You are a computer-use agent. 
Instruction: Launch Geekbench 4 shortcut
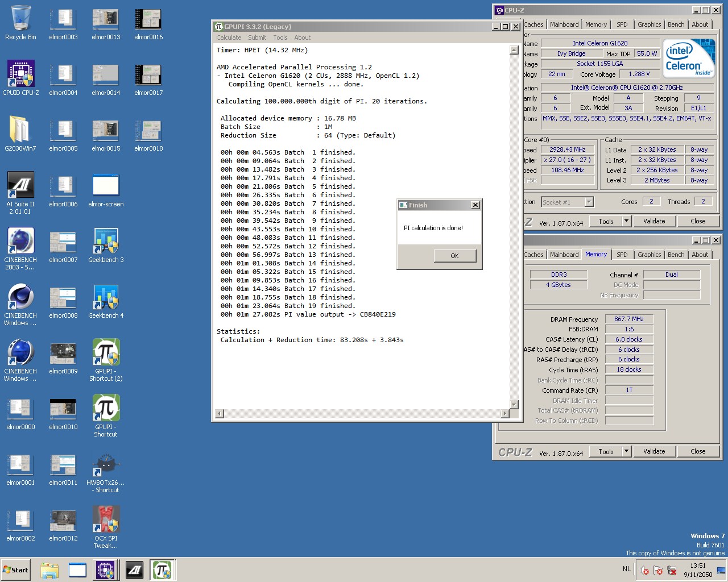coord(106,301)
